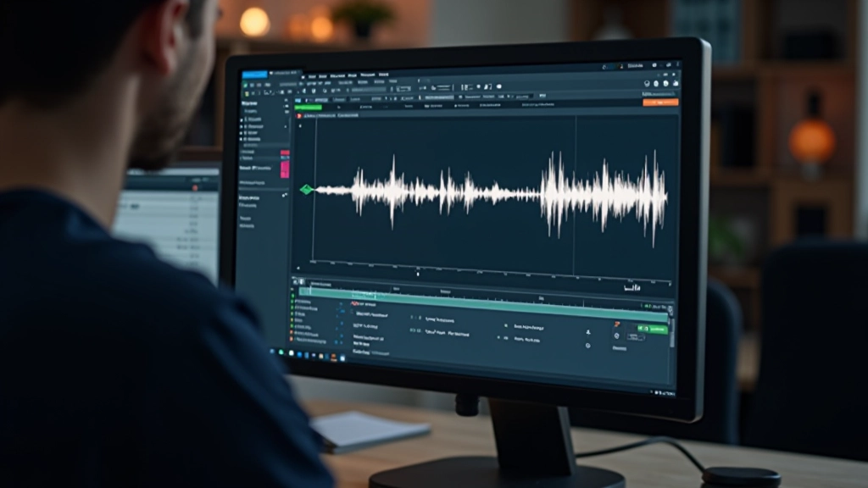Move the green playhead marker on the waveform

pos(307,190)
